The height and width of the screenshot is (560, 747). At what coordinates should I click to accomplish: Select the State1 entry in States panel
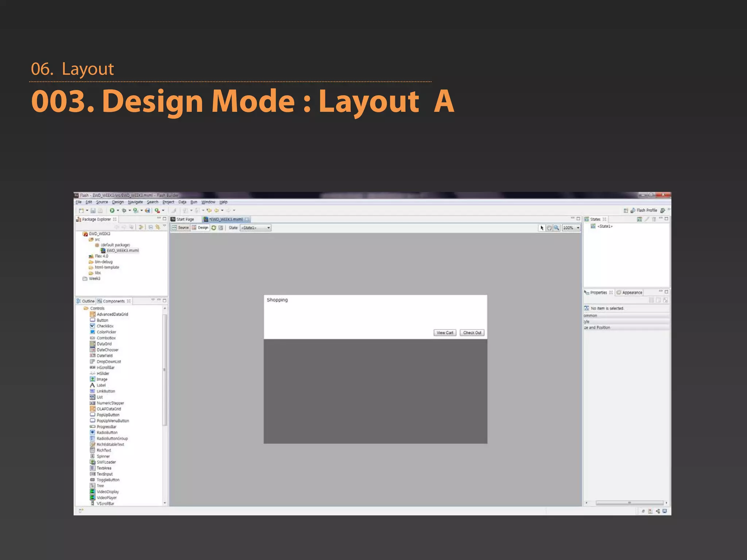pyautogui.click(x=602, y=226)
